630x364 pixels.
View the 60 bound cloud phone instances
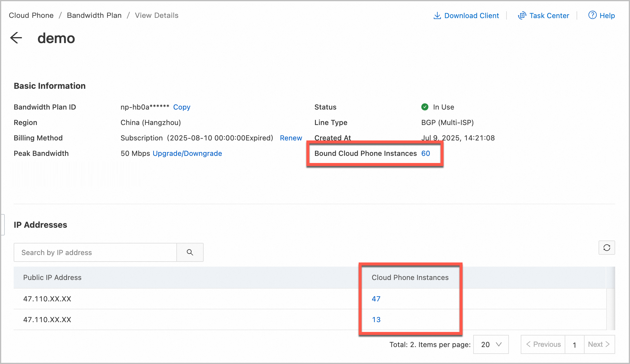click(x=425, y=153)
